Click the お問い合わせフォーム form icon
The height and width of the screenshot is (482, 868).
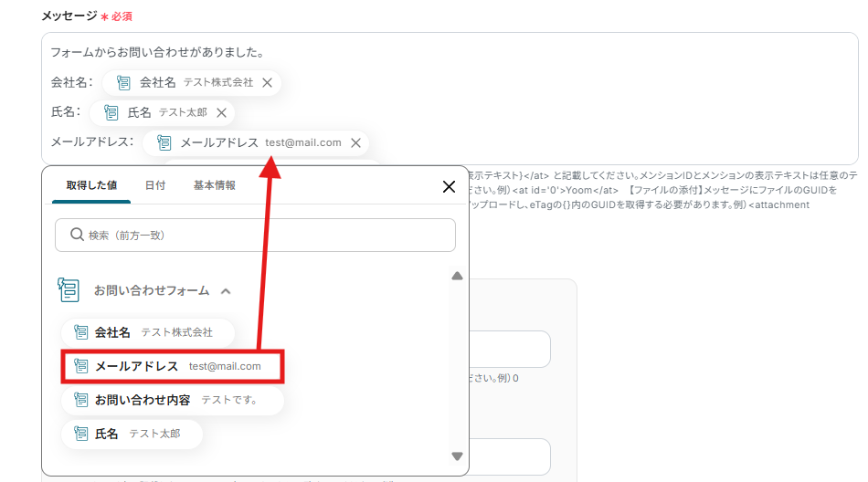tap(69, 290)
